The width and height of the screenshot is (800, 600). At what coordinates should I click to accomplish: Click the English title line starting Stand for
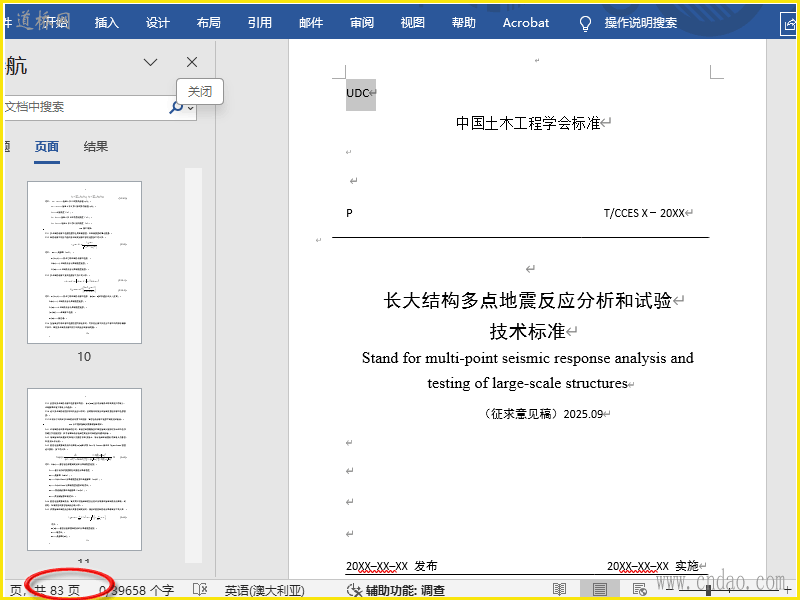click(x=528, y=358)
